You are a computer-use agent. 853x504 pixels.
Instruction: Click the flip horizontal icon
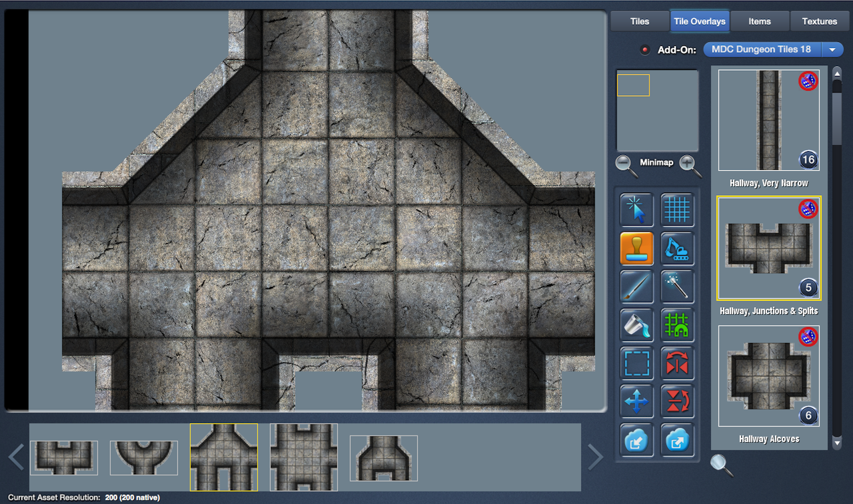677,364
